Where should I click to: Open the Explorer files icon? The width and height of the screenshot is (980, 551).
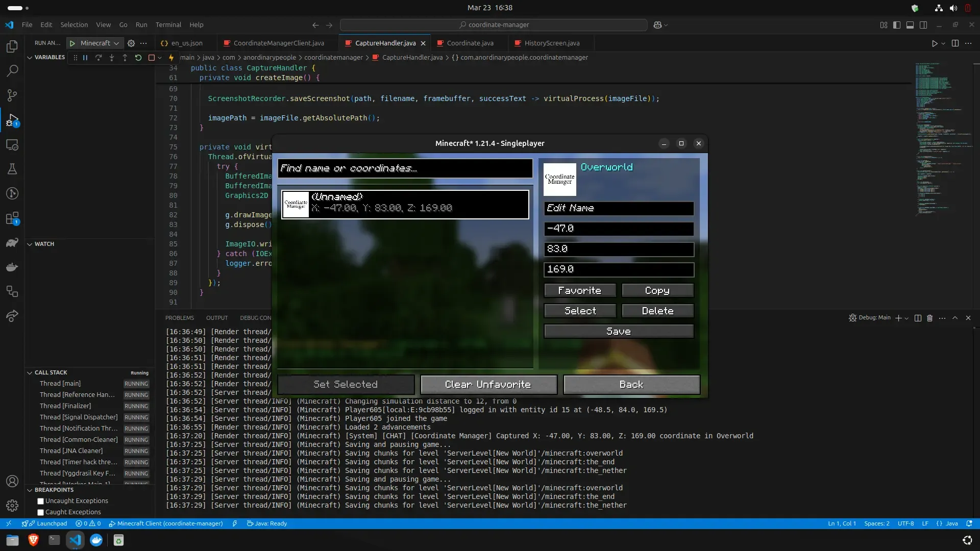click(12, 46)
